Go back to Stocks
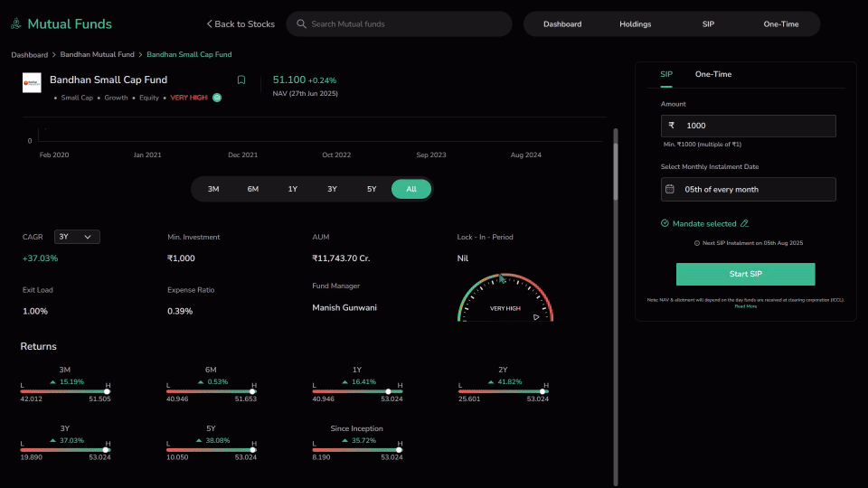The image size is (868, 488). pos(241,23)
